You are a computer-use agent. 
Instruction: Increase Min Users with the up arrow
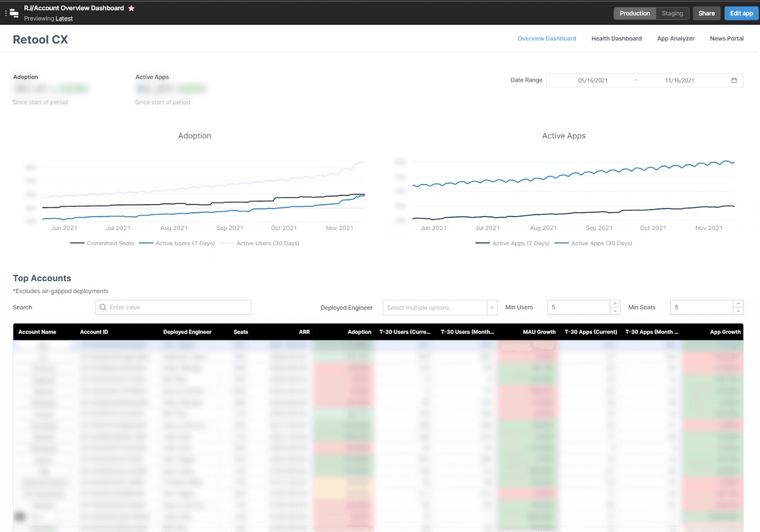pyautogui.click(x=615, y=304)
